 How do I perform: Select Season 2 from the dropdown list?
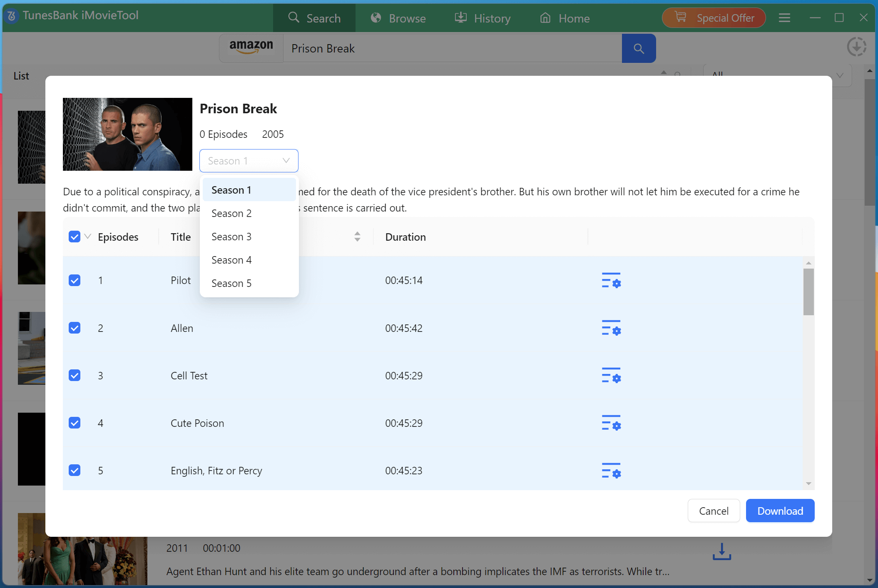[x=231, y=213]
